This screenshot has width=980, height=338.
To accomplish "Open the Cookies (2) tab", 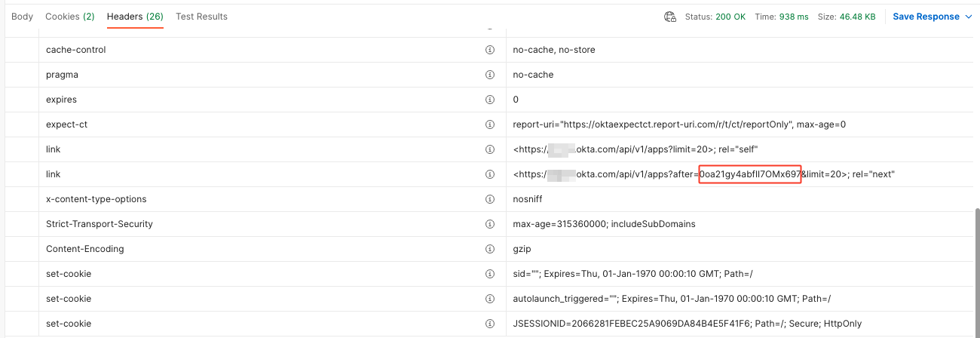I will pos(70,17).
